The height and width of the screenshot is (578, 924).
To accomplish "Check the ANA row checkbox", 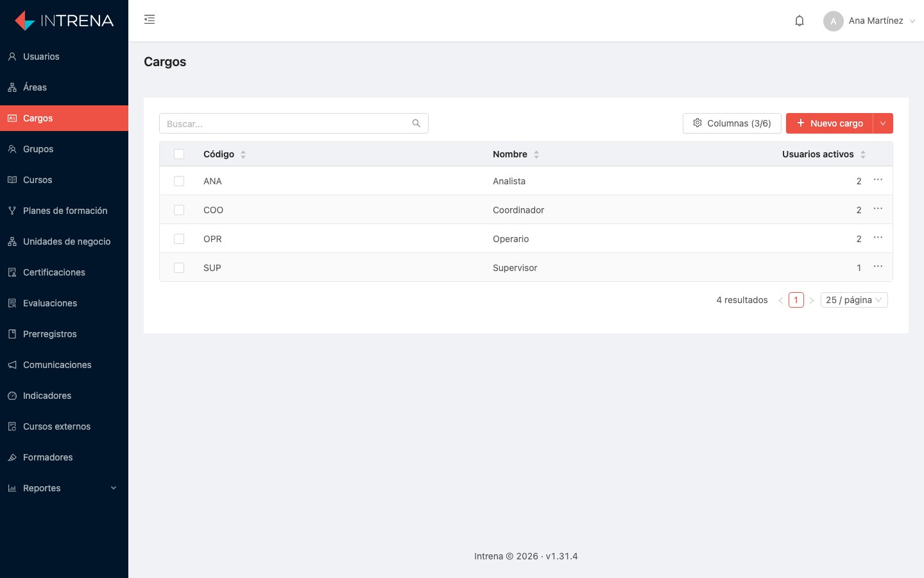I will tap(179, 181).
